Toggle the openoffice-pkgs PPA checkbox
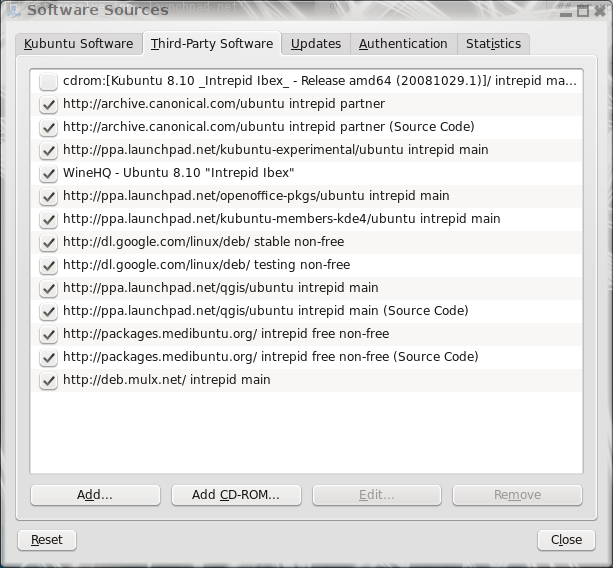The height and width of the screenshot is (568, 613). (48, 196)
